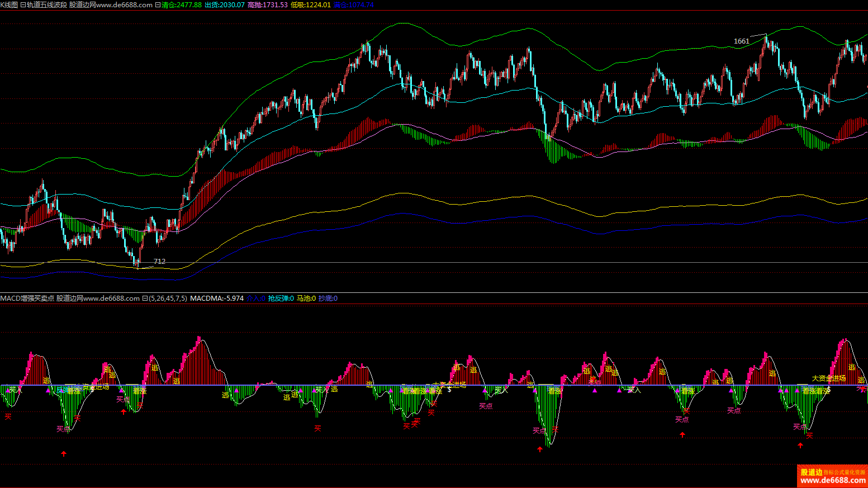Image resolution: width=868 pixels, height=488 pixels.
Task: Select the 低吸:1224.01 yellow value label
Action: point(310,5)
